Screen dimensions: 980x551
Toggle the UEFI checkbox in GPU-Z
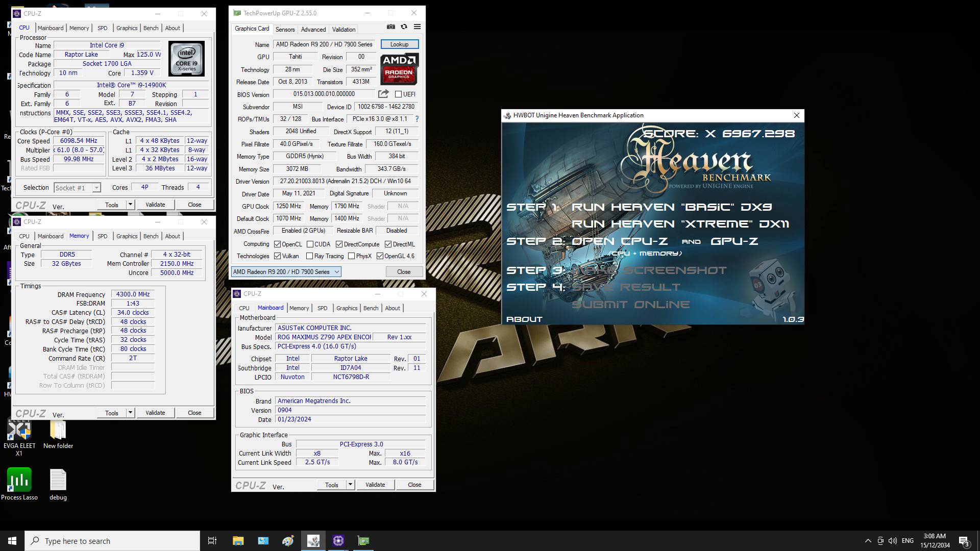pos(398,94)
